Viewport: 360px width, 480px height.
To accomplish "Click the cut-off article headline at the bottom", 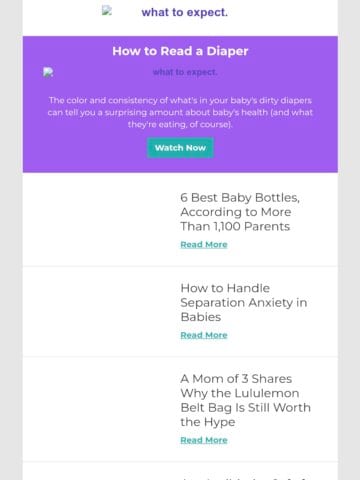I will 245,478.
